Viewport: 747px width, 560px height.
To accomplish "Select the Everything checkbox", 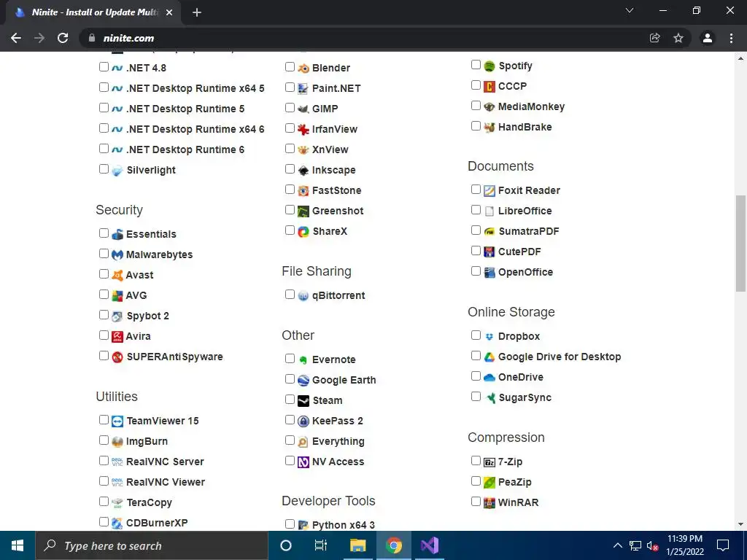I will click(290, 440).
